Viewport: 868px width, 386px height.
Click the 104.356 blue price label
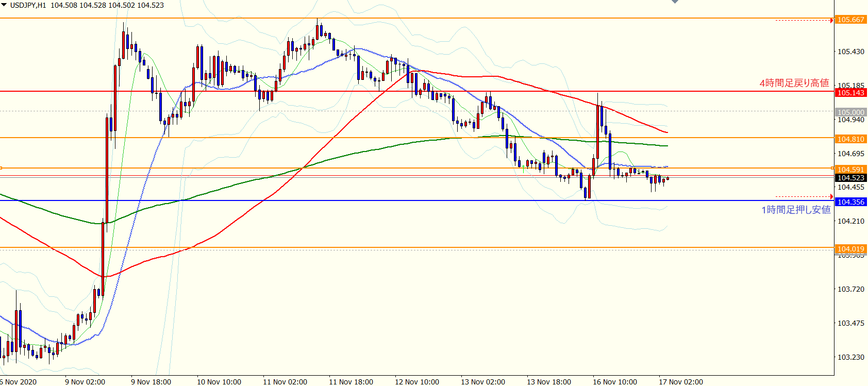tap(850, 202)
